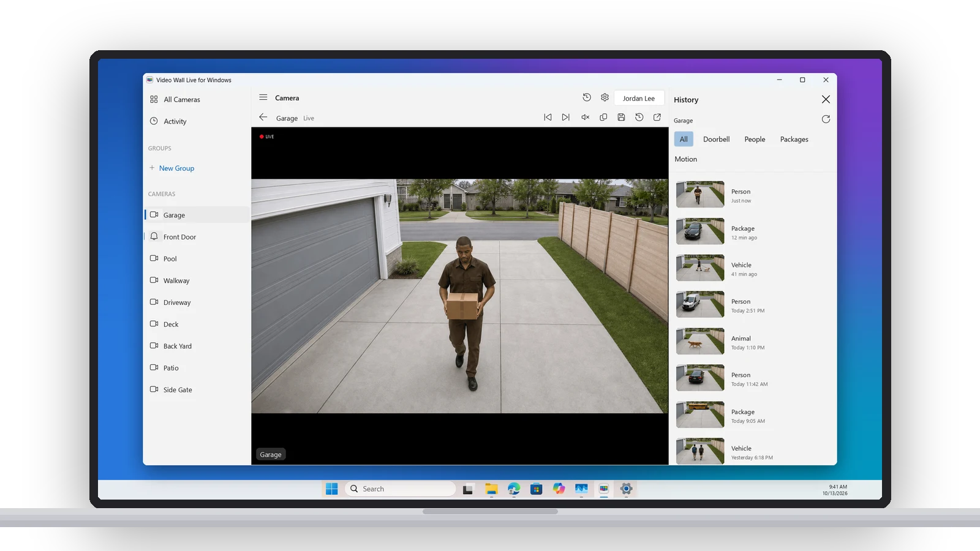Refresh the History panel
The height and width of the screenshot is (551, 980).
pyautogui.click(x=826, y=119)
